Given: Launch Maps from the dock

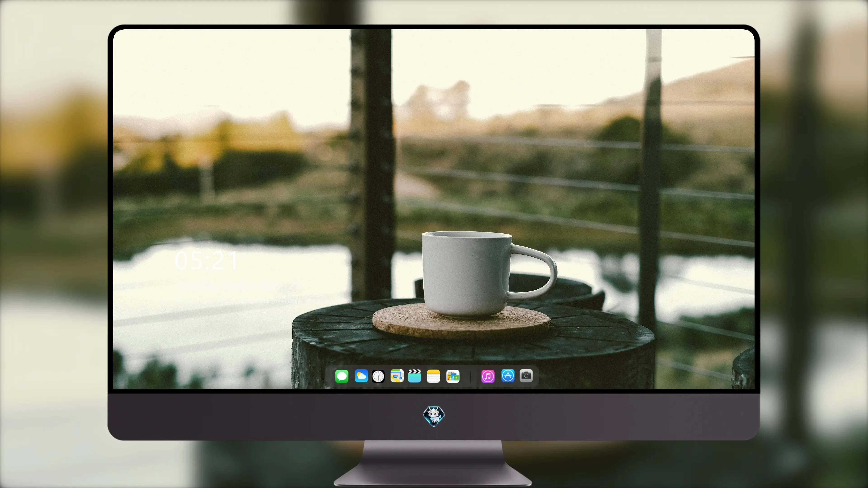Looking at the screenshot, I should [x=397, y=376].
